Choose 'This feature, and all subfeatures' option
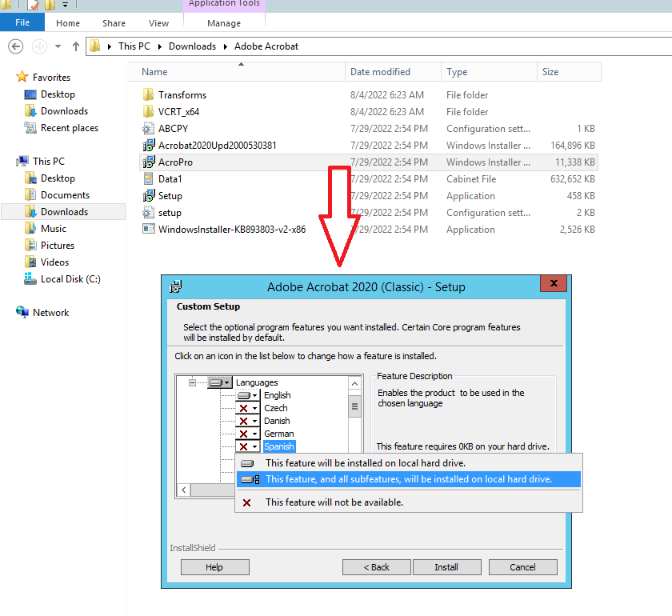This screenshot has height=616, width=672. pos(409,479)
